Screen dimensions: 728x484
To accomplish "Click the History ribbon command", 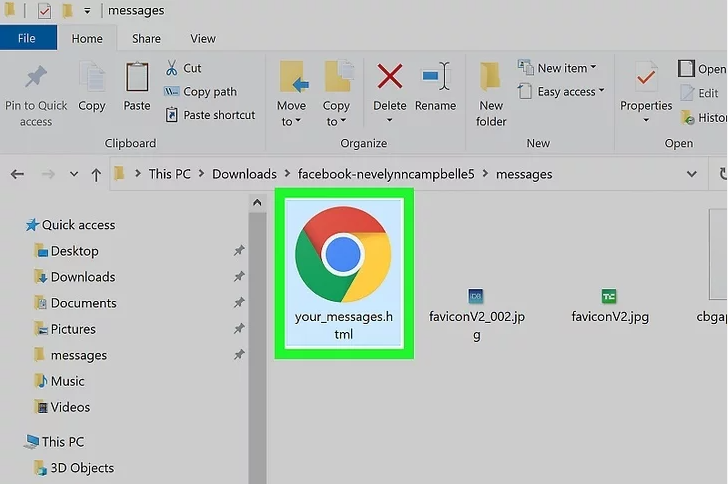I will click(x=703, y=118).
